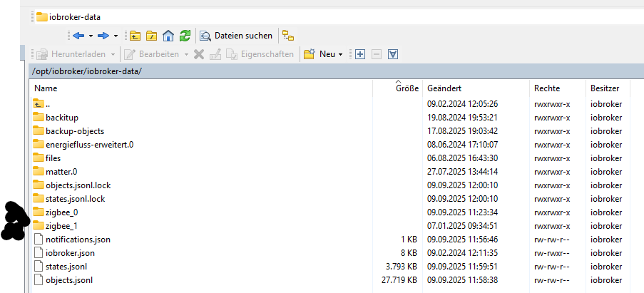Screen dimensions: 644x293
Task: Go to parent directory toolbar icon
Action: coord(135,36)
